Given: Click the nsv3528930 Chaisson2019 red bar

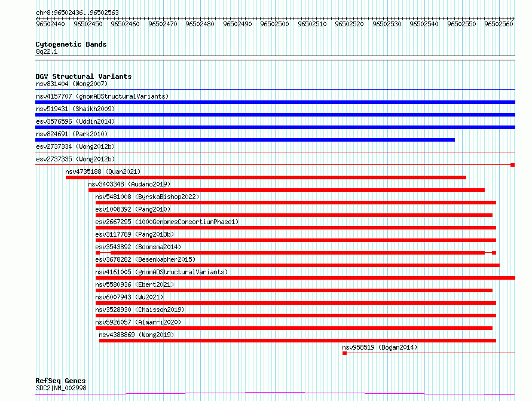Looking at the screenshot, I should click(296, 316).
